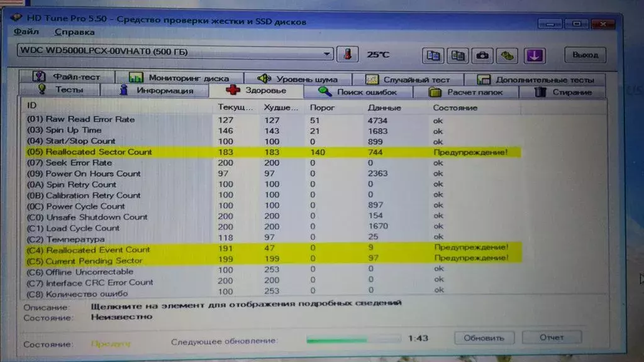
Task: Switch to the Расчет папок tab
Action: 466,92
